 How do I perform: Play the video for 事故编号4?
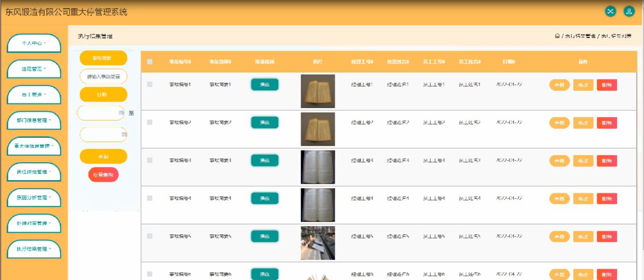pyautogui.click(x=265, y=198)
